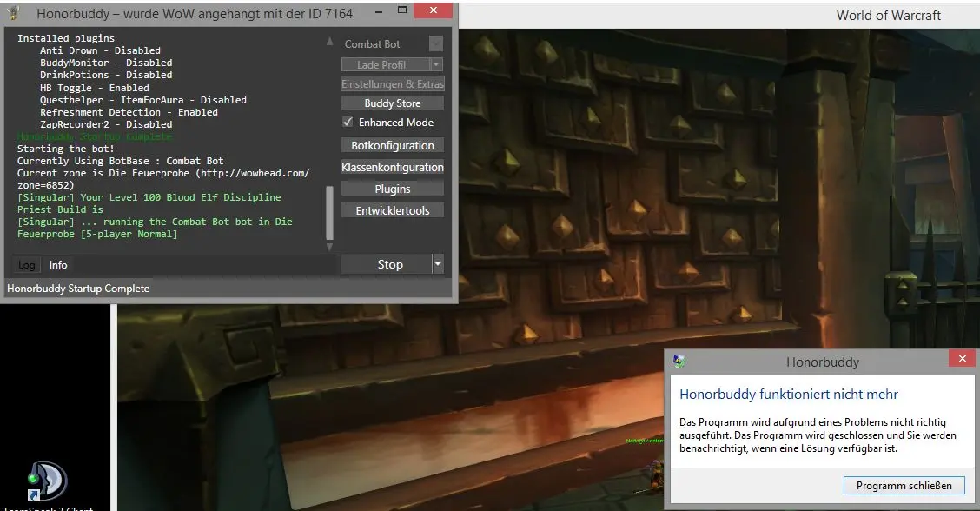Click the log scrollbar up arrow
This screenshot has height=511, width=980.
329,42
